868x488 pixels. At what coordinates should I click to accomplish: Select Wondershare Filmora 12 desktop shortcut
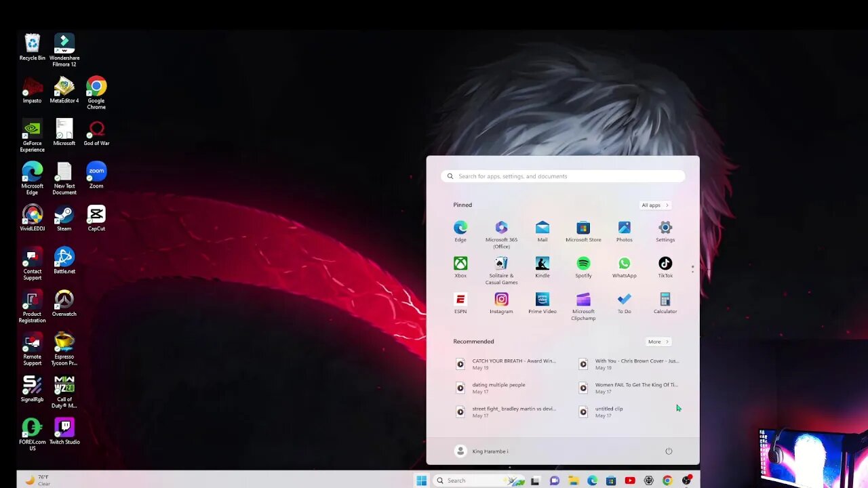coord(64,50)
